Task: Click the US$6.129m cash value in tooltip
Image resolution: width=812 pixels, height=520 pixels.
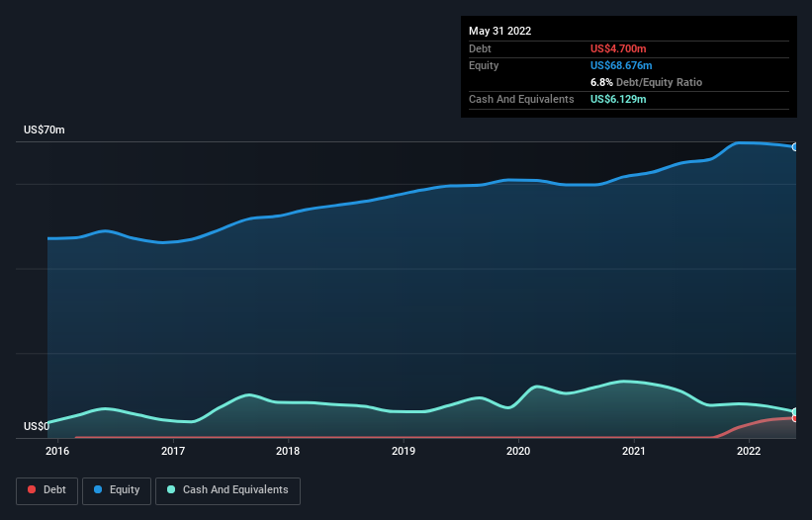Action: click(x=618, y=99)
